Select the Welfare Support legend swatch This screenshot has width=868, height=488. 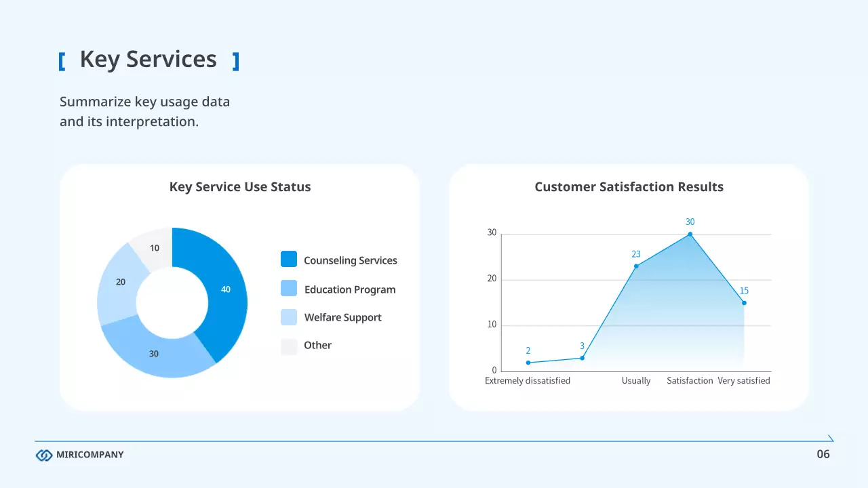tap(289, 317)
